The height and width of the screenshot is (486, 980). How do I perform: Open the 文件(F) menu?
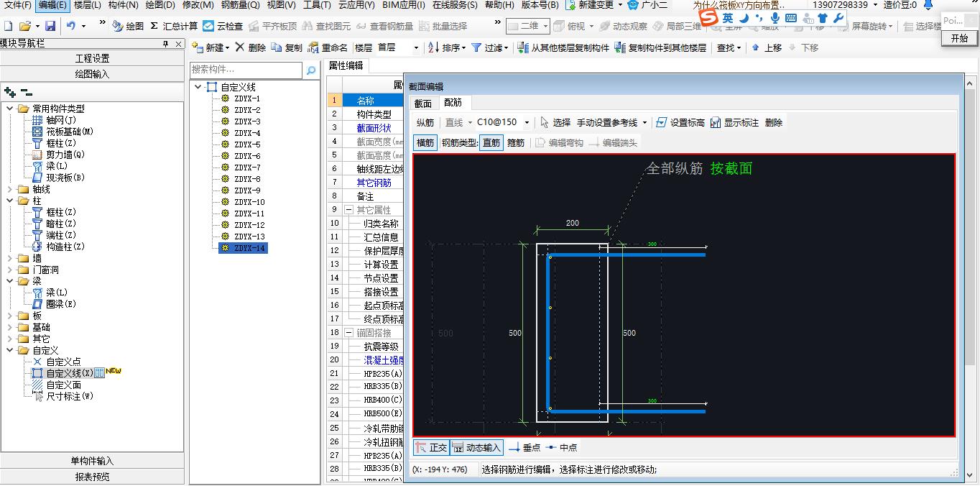coord(18,5)
